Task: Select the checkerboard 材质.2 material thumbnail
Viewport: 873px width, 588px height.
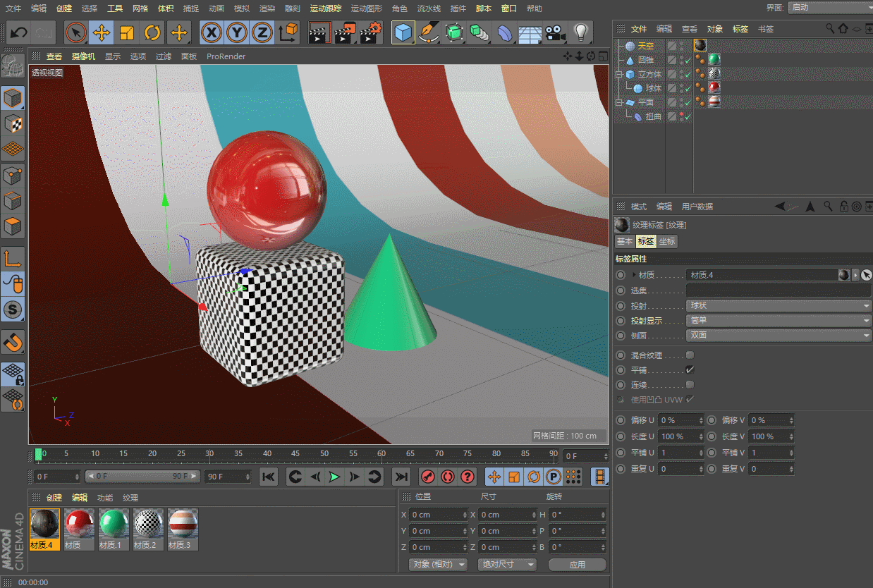Action: point(148,525)
